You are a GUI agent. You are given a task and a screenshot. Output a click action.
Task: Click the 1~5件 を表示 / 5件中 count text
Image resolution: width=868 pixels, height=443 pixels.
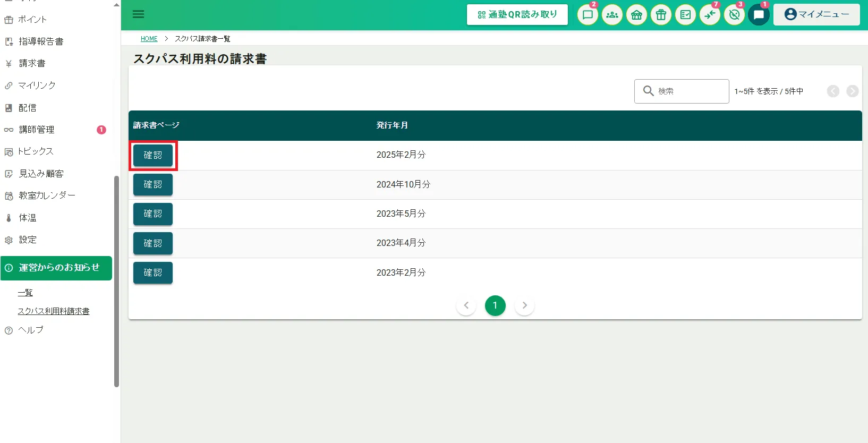coord(769,91)
